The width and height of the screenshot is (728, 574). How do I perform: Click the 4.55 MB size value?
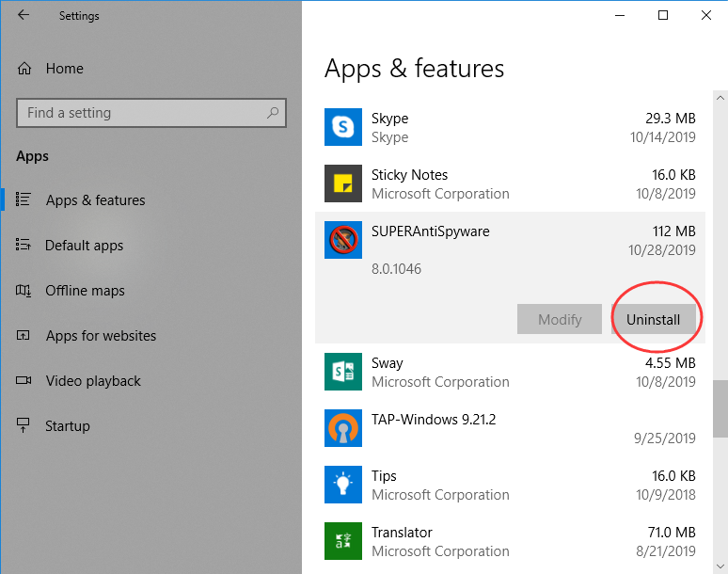click(670, 362)
